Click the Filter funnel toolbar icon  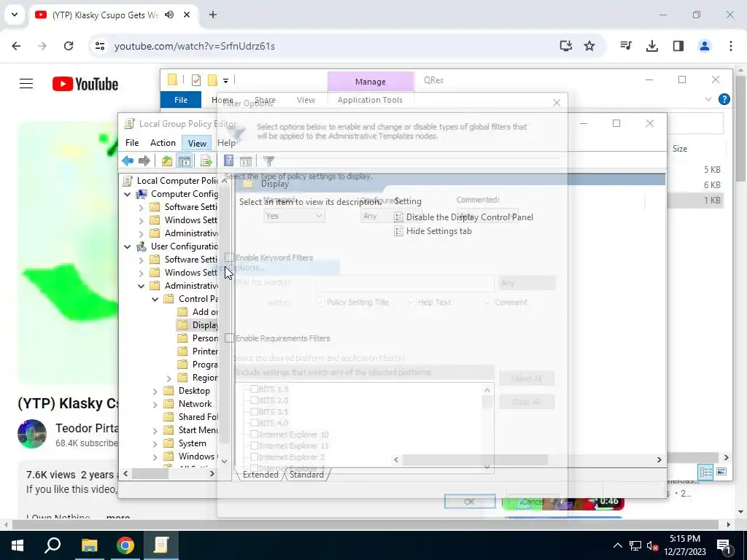tap(268, 161)
